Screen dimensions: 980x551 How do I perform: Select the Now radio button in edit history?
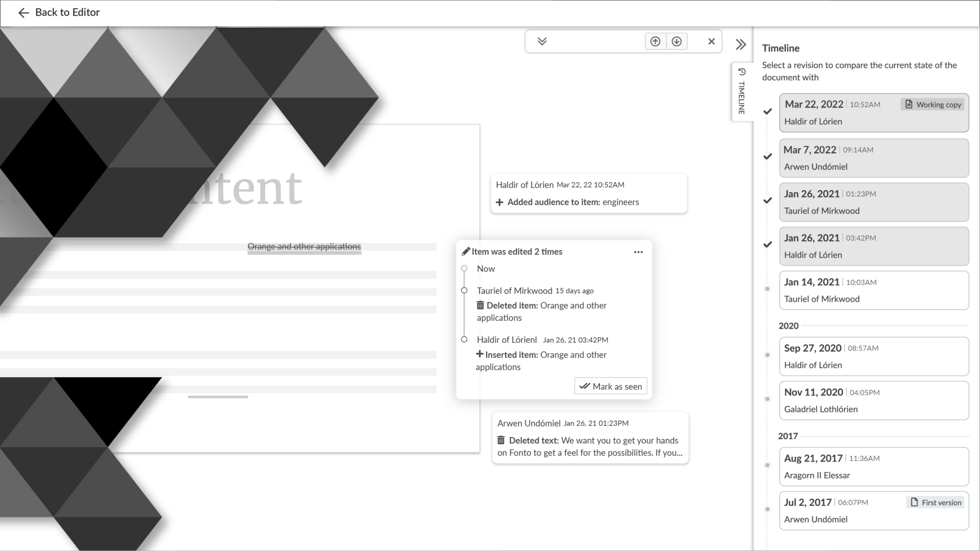(465, 268)
